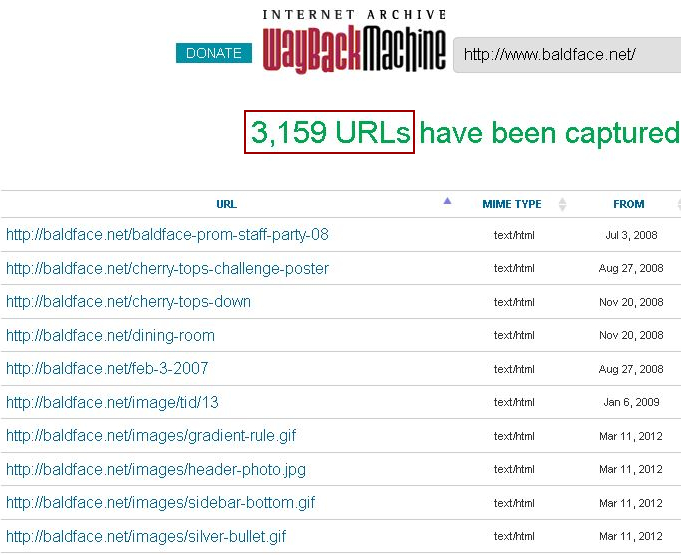681x555 pixels.
Task: Open cherry-tops-down link
Action: tap(129, 301)
